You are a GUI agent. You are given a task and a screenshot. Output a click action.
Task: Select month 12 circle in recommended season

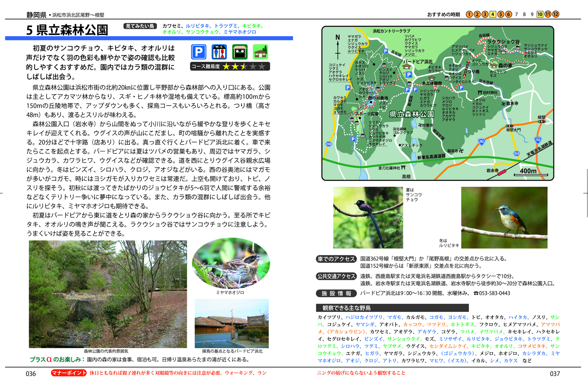(x=556, y=14)
